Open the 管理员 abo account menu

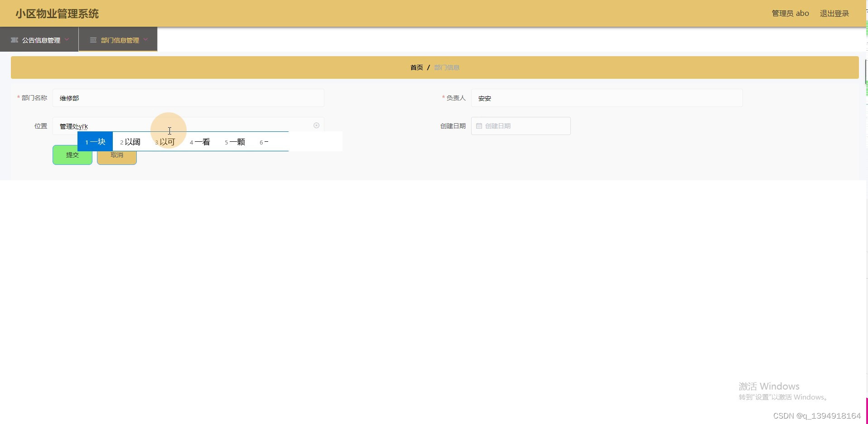click(790, 13)
